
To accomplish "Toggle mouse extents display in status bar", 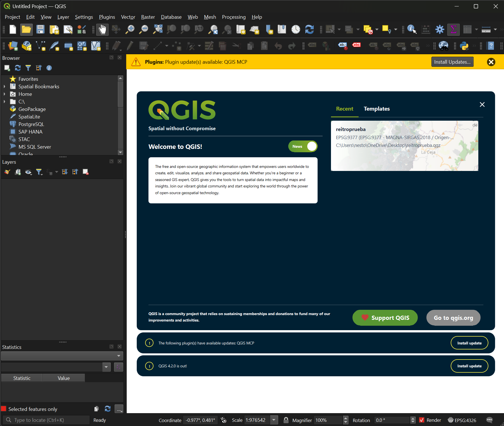I will pos(223,420).
